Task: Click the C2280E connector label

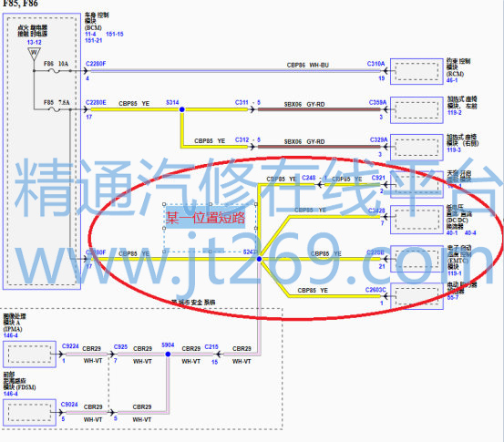Action: pyautogui.click(x=96, y=103)
